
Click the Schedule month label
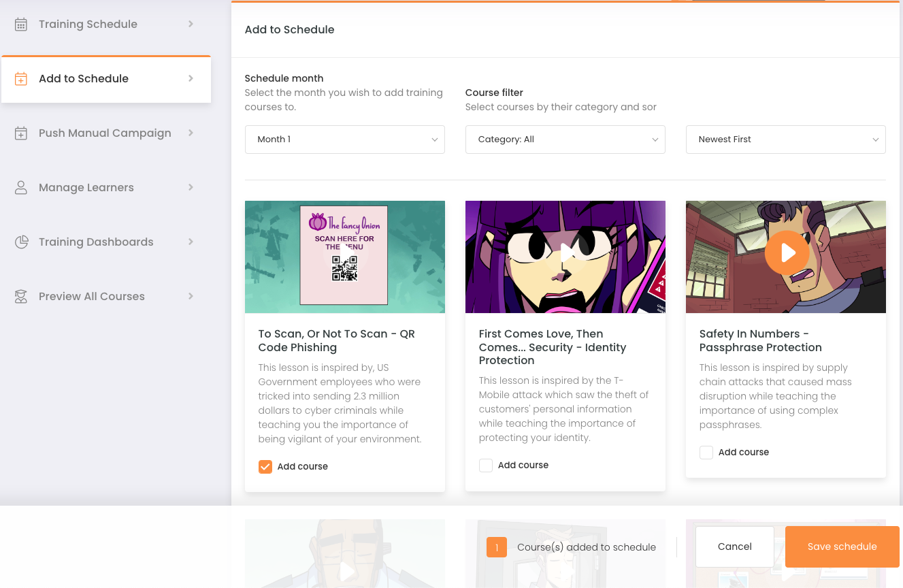point(284,78)
